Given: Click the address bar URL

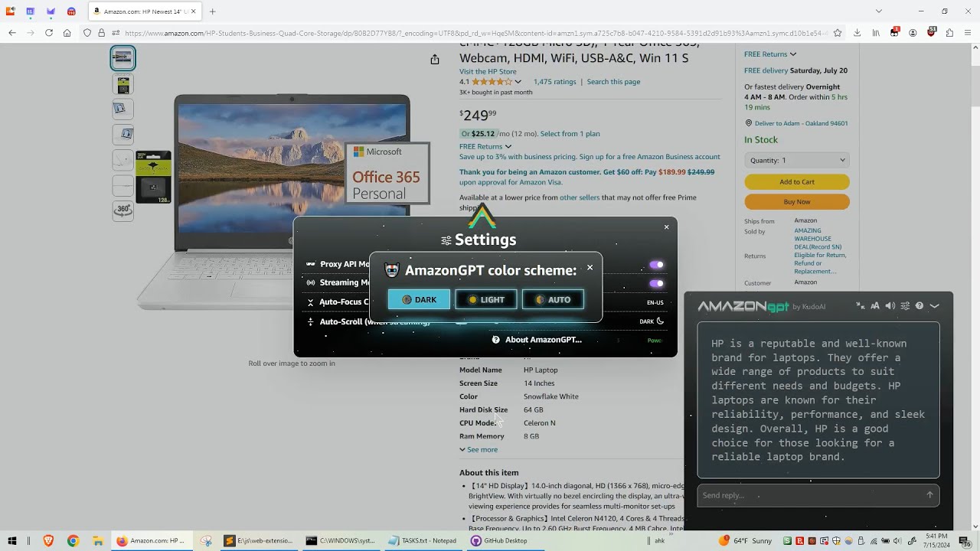Looking at the screenshot, I should pyautogui.click(x=475, y=33).
